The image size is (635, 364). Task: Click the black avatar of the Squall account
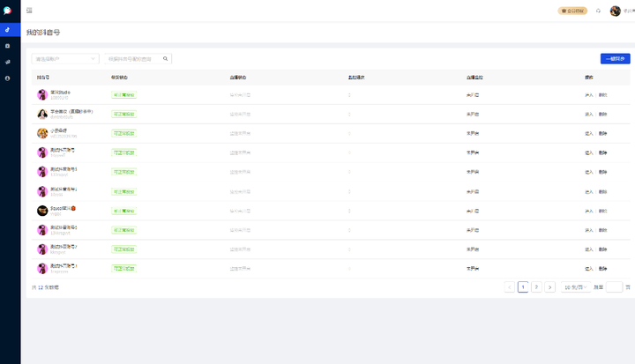tap(42, 211)
